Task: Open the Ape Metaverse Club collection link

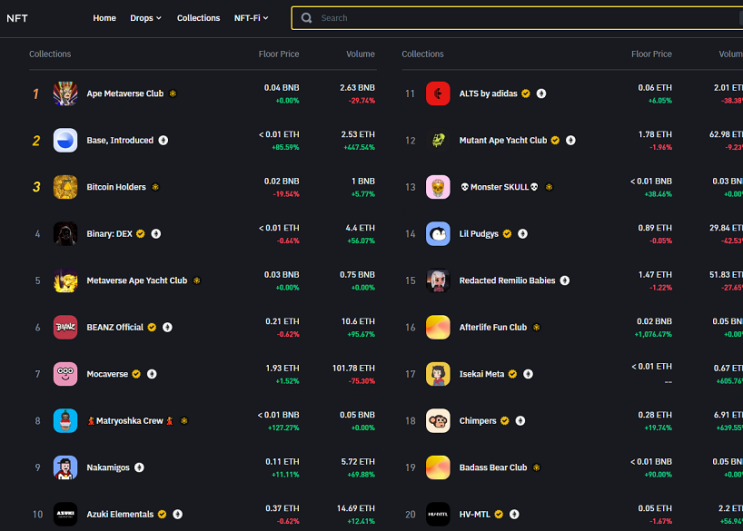Action: tap(125, 93)
